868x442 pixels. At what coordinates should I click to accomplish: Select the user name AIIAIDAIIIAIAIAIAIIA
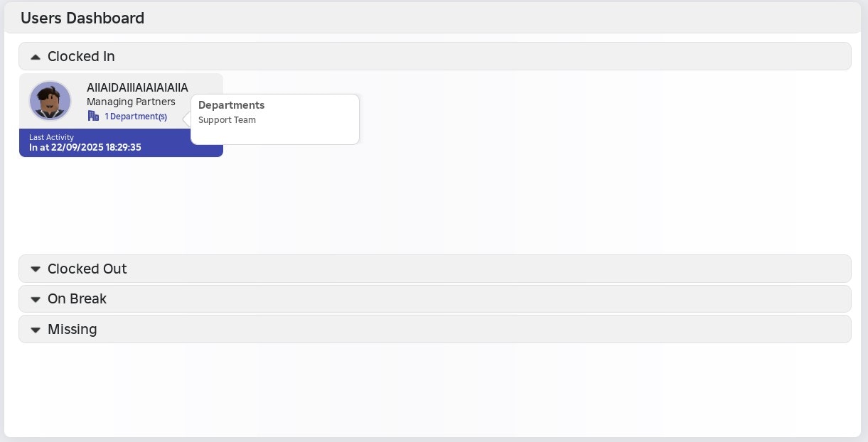click(137, 87)
